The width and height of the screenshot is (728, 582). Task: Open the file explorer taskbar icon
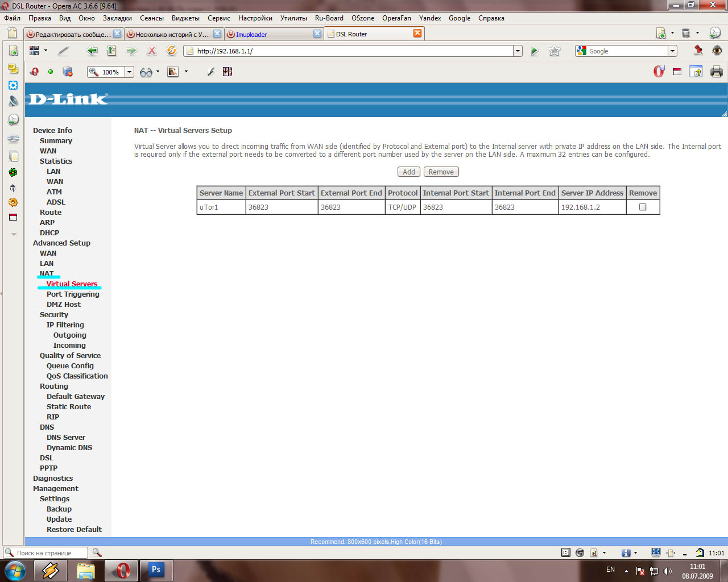(86, 570)
